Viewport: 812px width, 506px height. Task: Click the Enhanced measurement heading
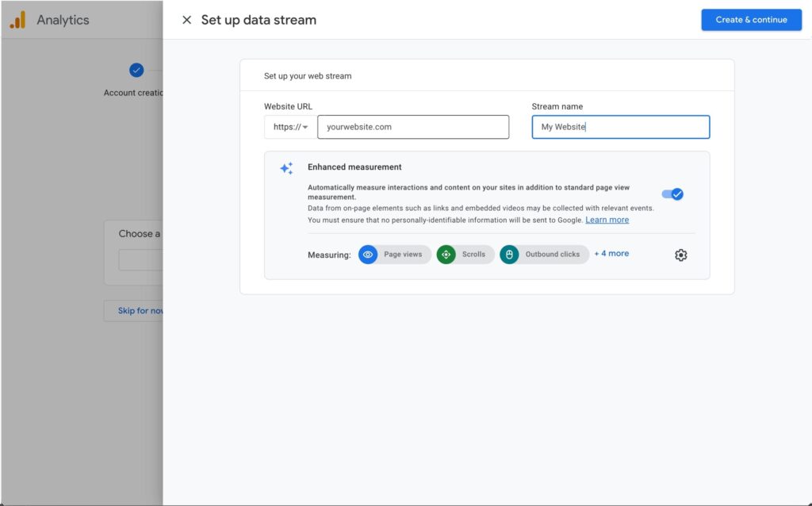pos(354,167)
